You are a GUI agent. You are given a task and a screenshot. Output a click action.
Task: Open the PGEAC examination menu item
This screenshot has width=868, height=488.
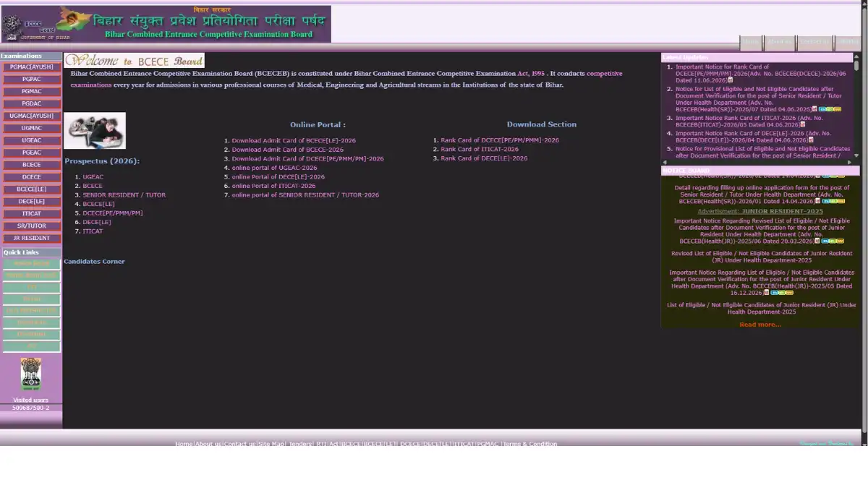tap(31, 153)
